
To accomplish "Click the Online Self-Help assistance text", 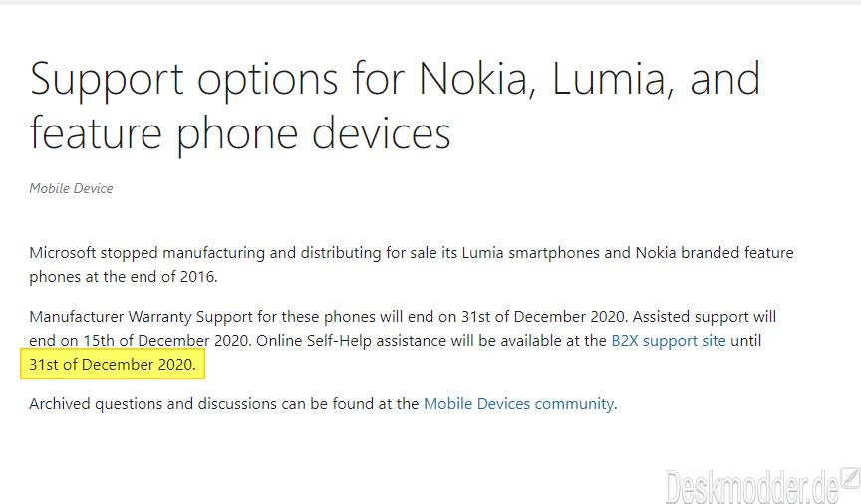I will [x=352, y=341].
